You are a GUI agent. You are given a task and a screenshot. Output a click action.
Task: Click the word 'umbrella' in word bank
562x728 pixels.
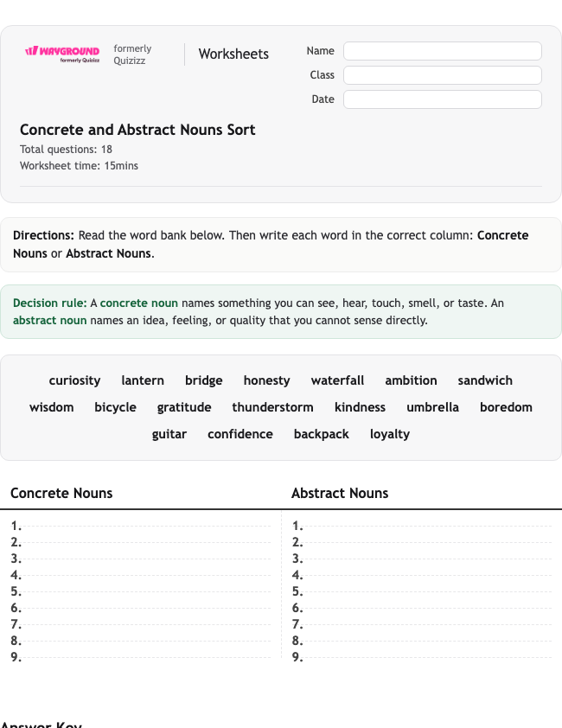[433, 407]
